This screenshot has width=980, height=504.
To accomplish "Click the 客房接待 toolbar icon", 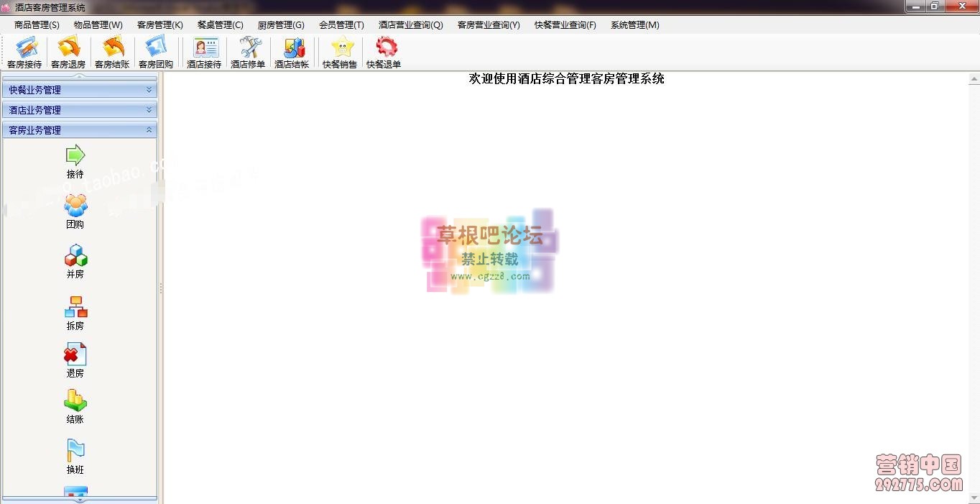I will (x=25, y=52).
